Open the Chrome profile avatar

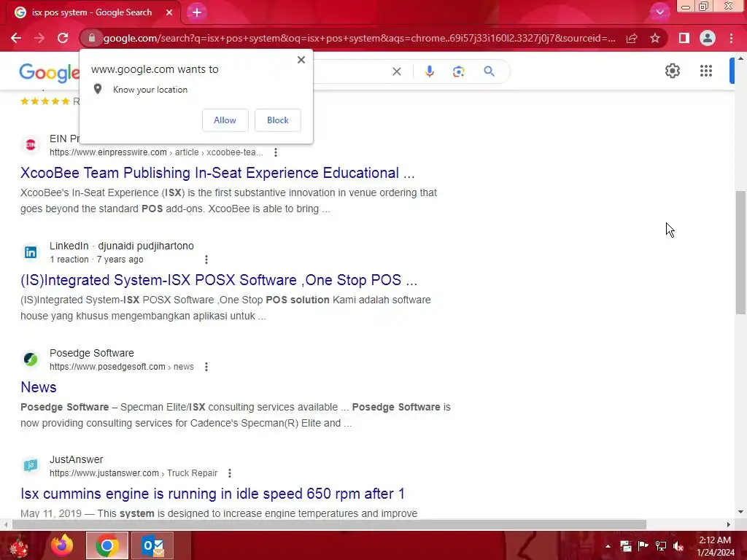coord(708,38)
